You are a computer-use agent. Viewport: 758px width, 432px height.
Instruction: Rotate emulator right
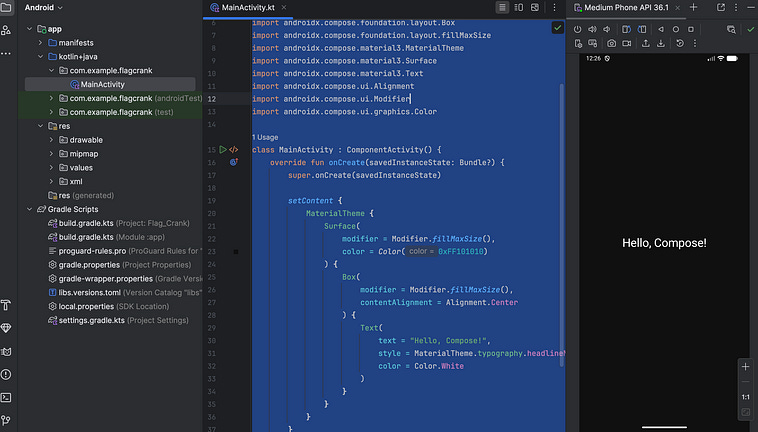pyautogui.click(x=641, y=29)
